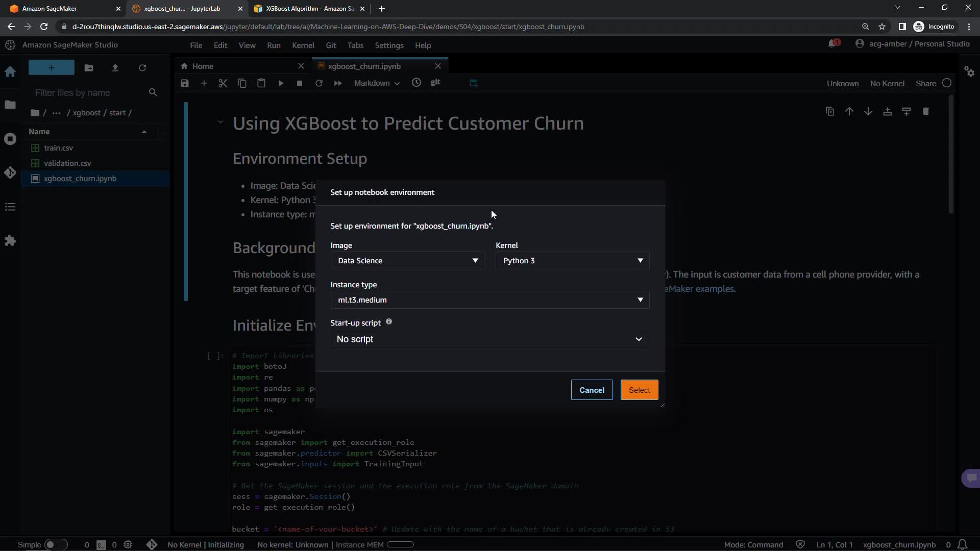Screen dimensions: 980x551
Task: Click the cut cell scissors icon
Action: point(223,83)
